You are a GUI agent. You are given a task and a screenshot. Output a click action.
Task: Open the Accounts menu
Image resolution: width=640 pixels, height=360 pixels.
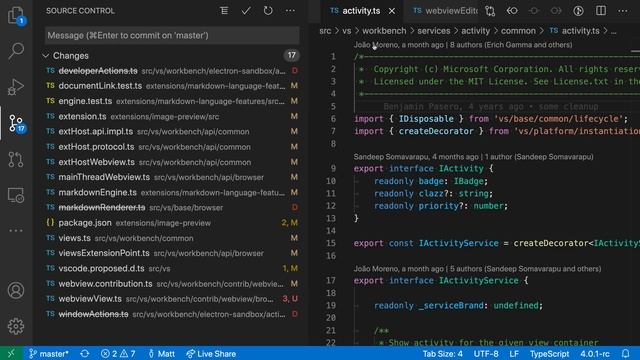pyautogui.click(x=16, y=291)
